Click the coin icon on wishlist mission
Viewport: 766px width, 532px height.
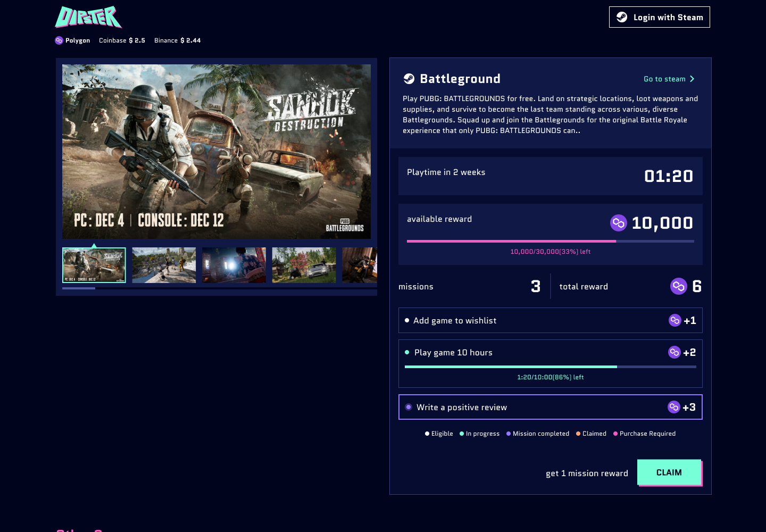pyautogui.click(x=675, y=320)
